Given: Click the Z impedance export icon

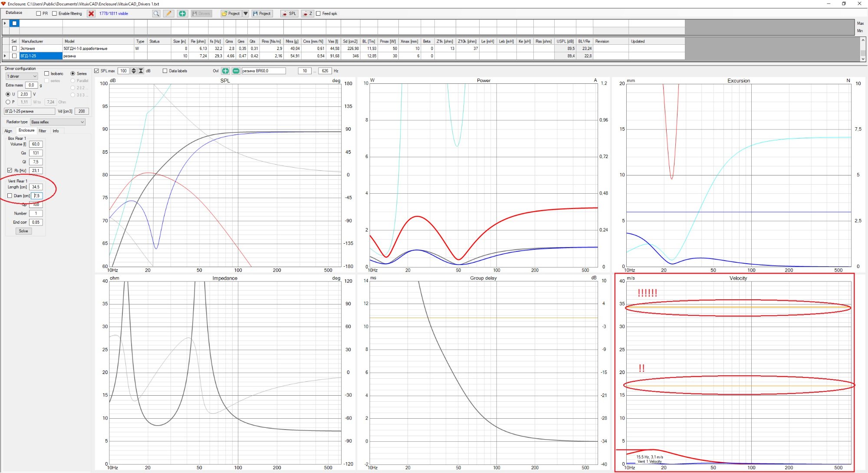Looking at the screenshot, I should tap(307, 13).
